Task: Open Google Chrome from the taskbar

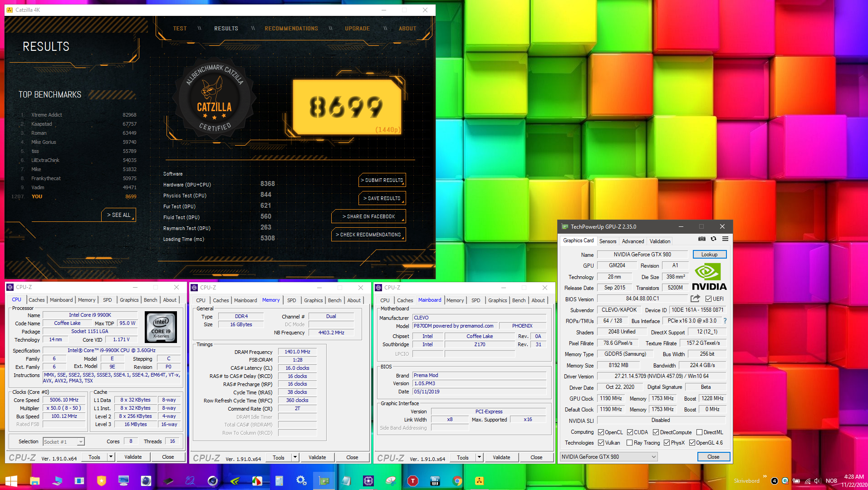Action: click(x=457, y=481)
